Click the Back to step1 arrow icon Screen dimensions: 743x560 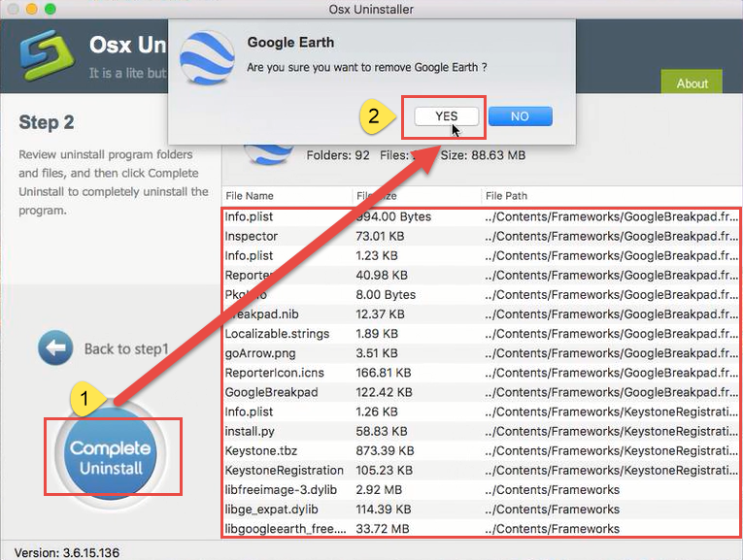point(55,348)
